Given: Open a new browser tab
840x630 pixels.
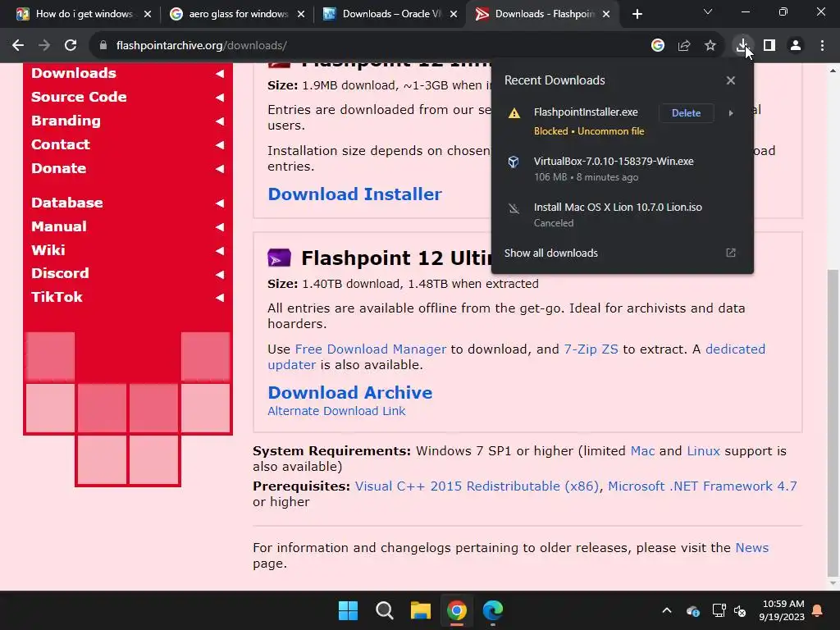Looking at the screenshot, I should click(637, 14).
